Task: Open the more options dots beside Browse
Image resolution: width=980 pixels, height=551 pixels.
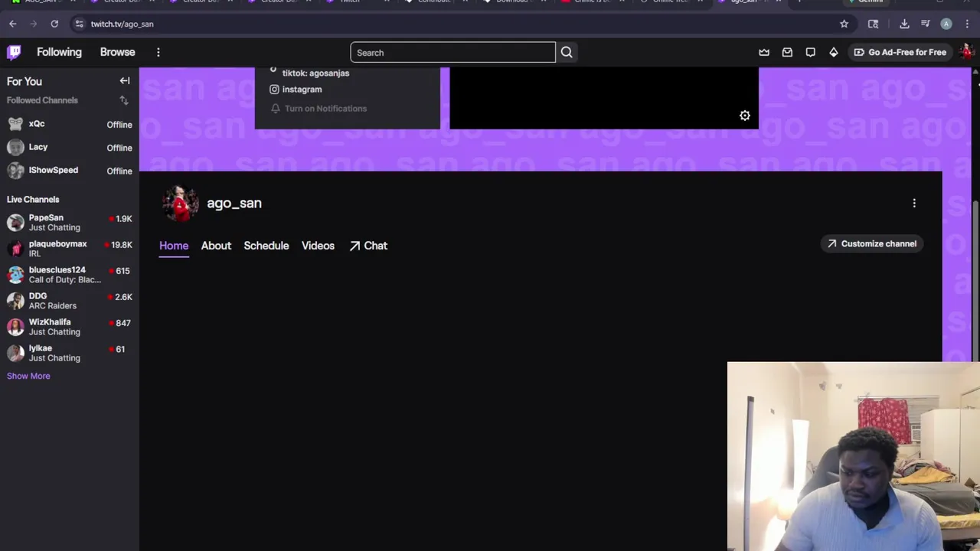Action: point(158,52)
